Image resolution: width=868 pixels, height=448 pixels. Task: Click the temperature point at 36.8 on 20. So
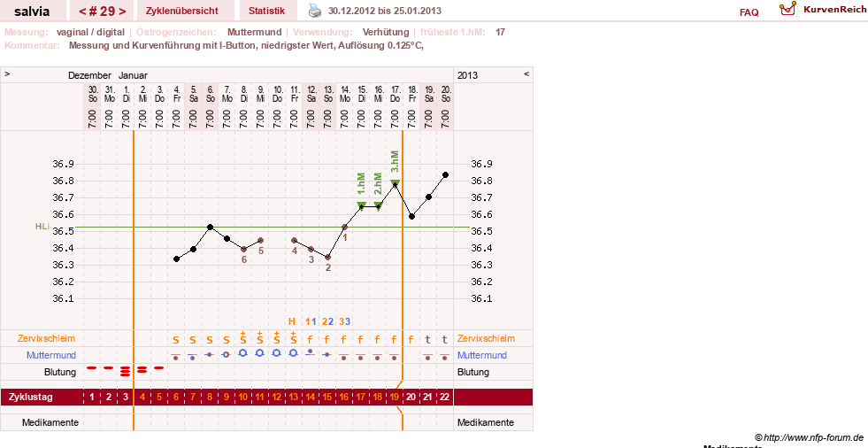click(x=445, y=175)
